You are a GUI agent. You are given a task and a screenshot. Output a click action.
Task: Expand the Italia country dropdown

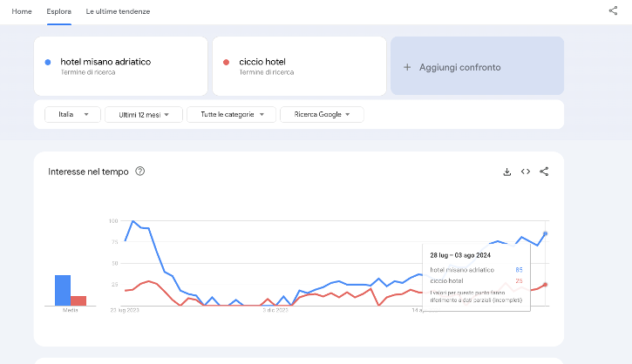(73, 114)
